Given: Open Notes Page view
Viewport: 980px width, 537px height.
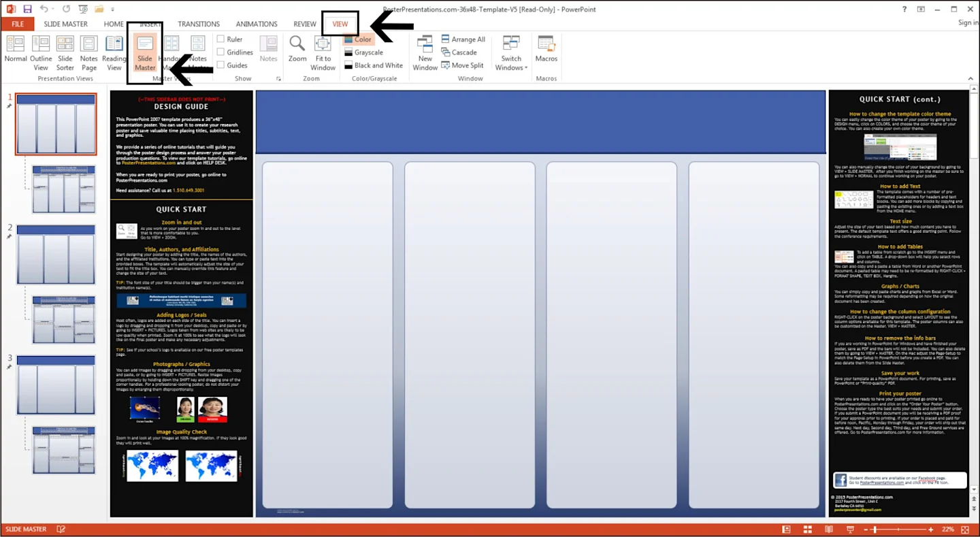Looking at the screenshot, I should (88, 53).
